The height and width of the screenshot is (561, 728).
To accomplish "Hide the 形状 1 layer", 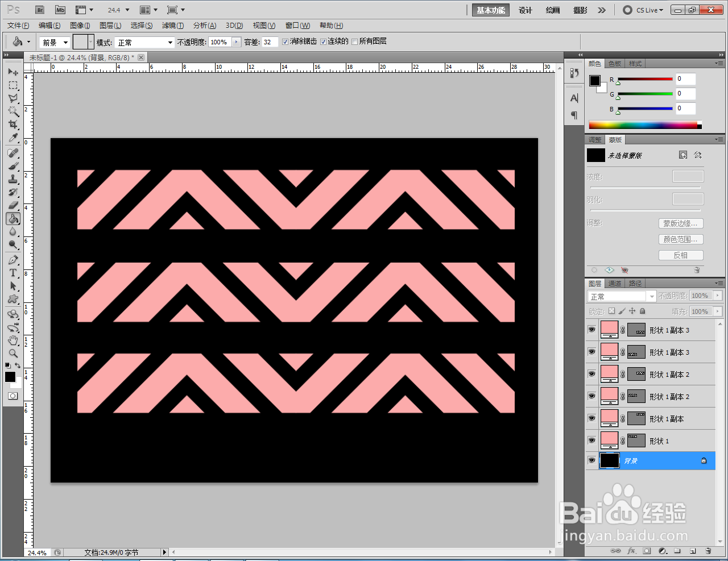I will 591,441.
